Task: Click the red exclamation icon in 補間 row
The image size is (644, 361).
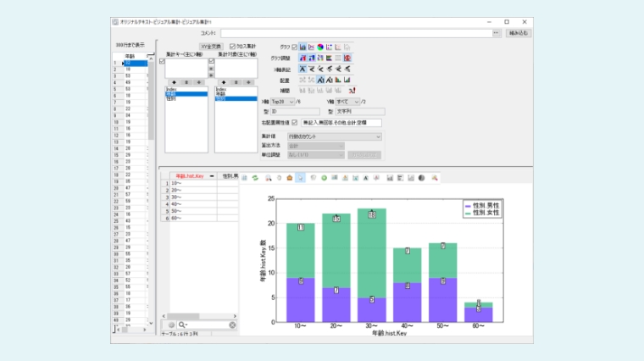Action: [x=352, y=91]
